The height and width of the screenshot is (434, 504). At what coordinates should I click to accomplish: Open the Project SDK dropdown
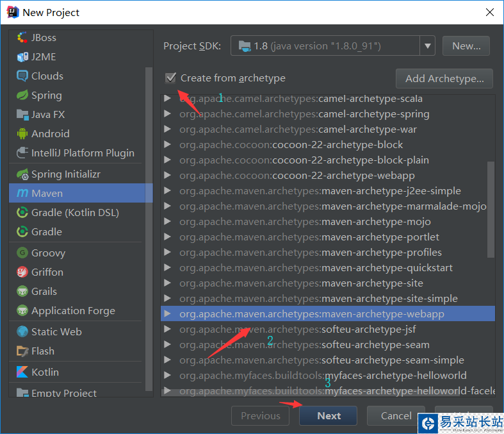pyautogui.click(x=428, y=46)
